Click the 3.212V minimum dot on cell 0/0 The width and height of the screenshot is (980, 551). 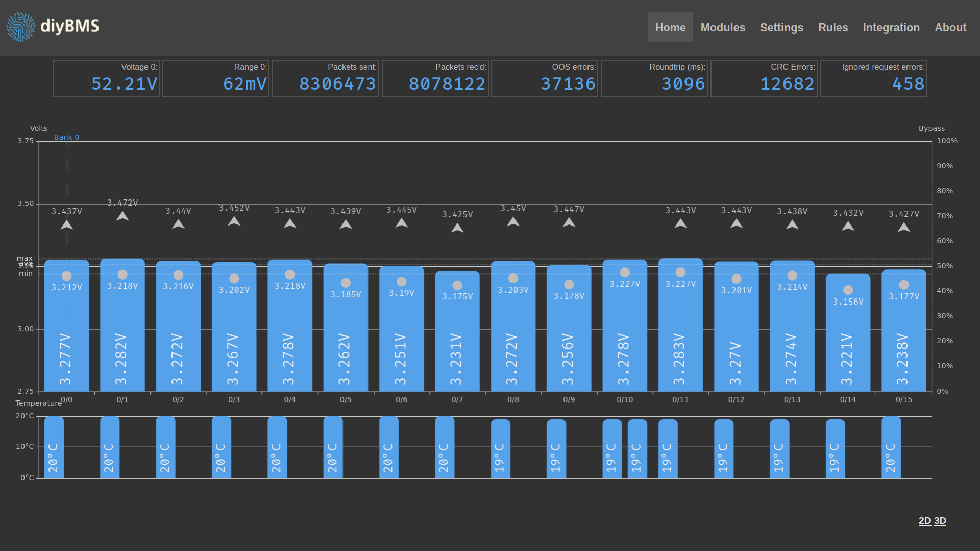pyautogui.click(x=67, y=276)
